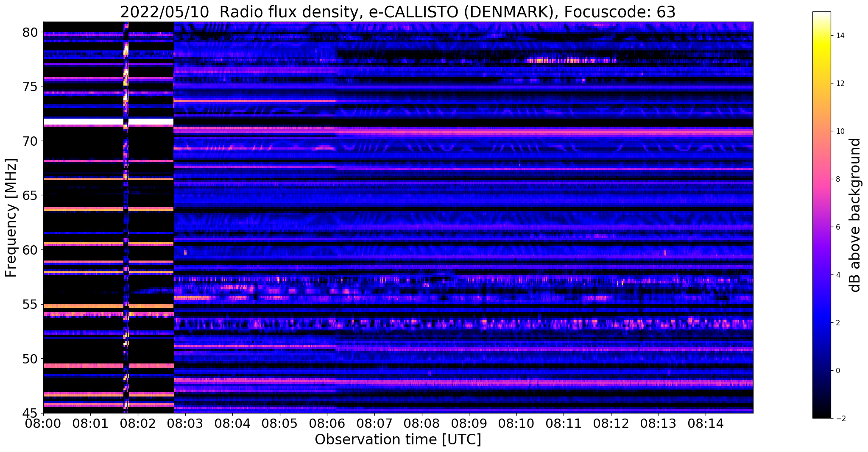
Task: Click the 75 MHz frequency tick label
Action: coord(31,86)
